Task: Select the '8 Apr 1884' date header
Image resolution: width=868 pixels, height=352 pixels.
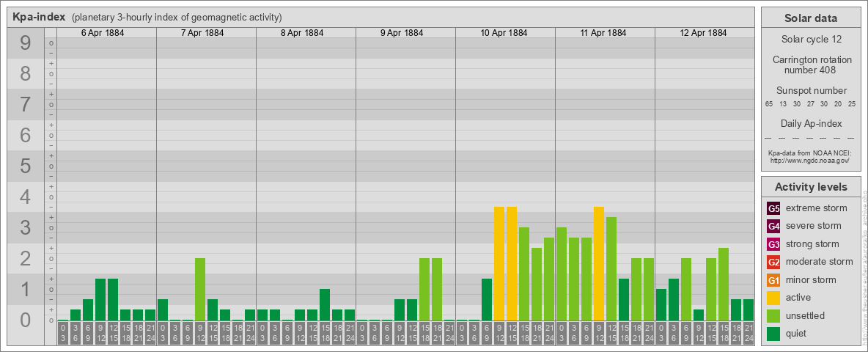Action: [x=302, y=33]
